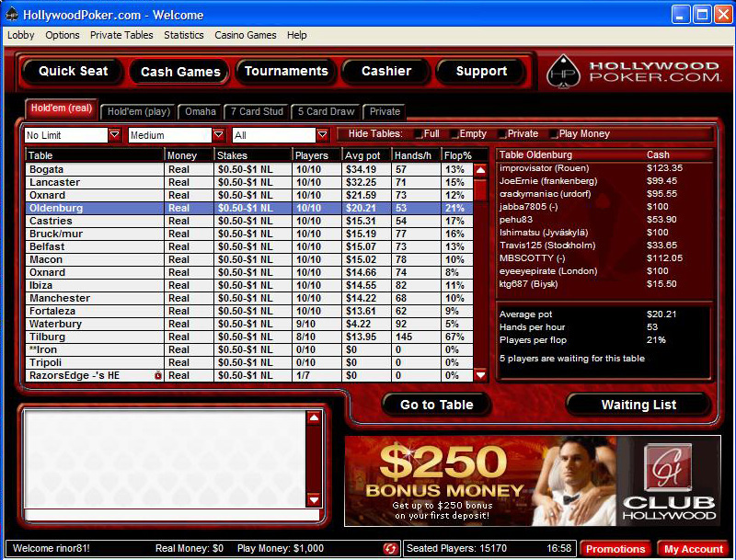Open the All filter dropdown
Viewport: 736px width, 560px height.
[323, 135]
